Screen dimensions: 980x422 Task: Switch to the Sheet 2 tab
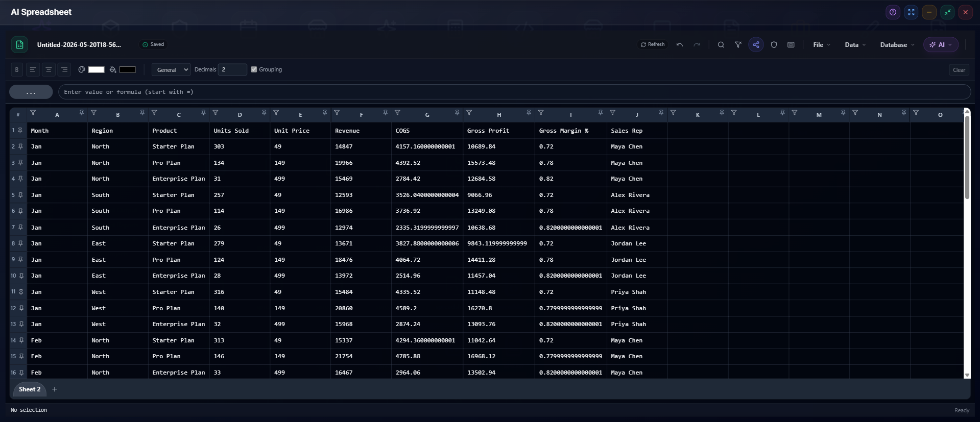point(30,389)
